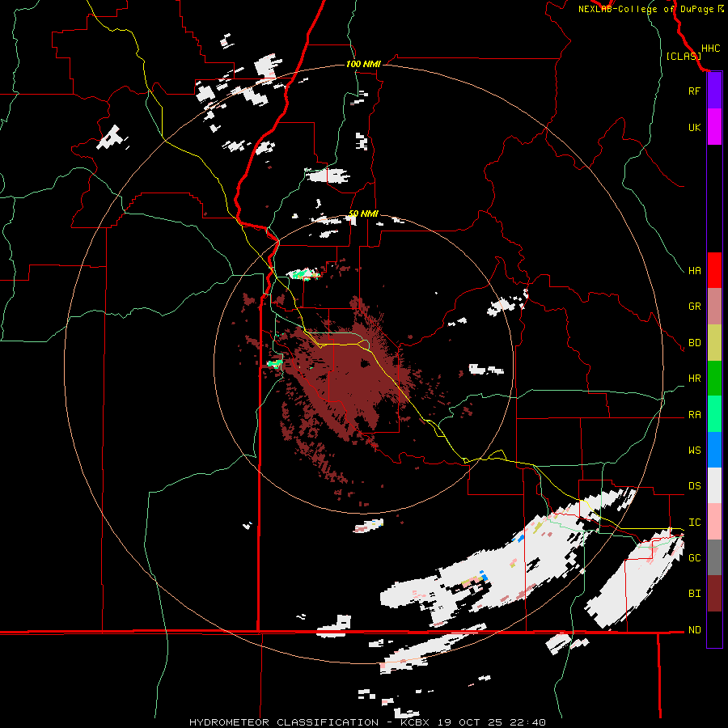728x728 pixels.
Task: Click the 22:40 timestamp in caption
Action: click(529, 722)
